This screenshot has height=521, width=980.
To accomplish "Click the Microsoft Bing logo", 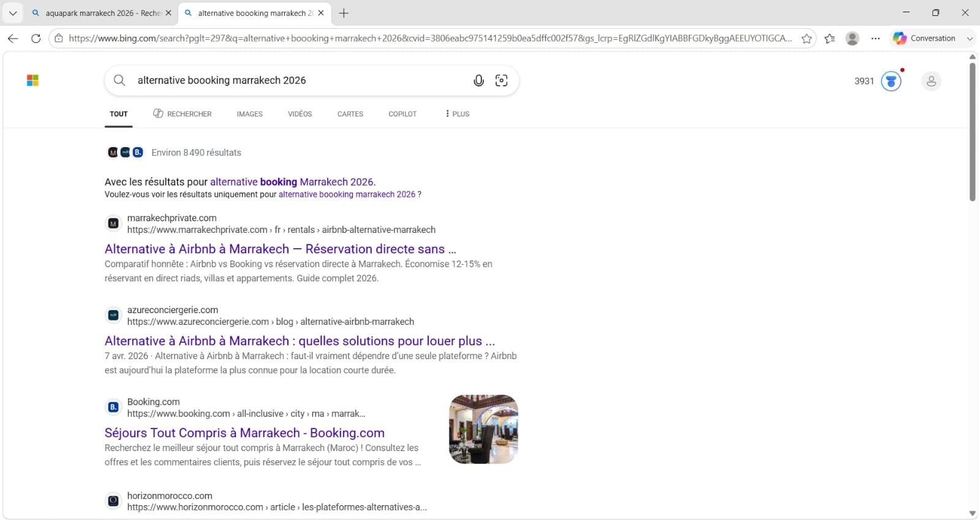I will click(x=32, y=80).
